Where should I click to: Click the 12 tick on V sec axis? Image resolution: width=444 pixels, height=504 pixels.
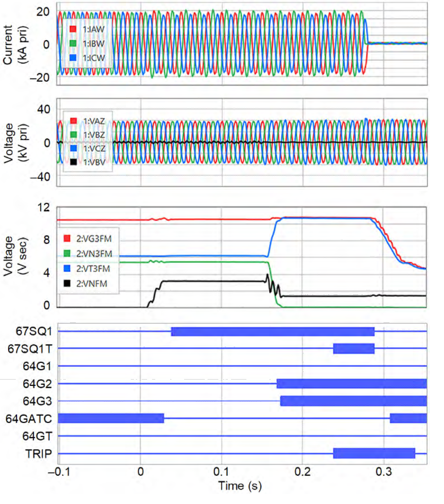(44, 207)
